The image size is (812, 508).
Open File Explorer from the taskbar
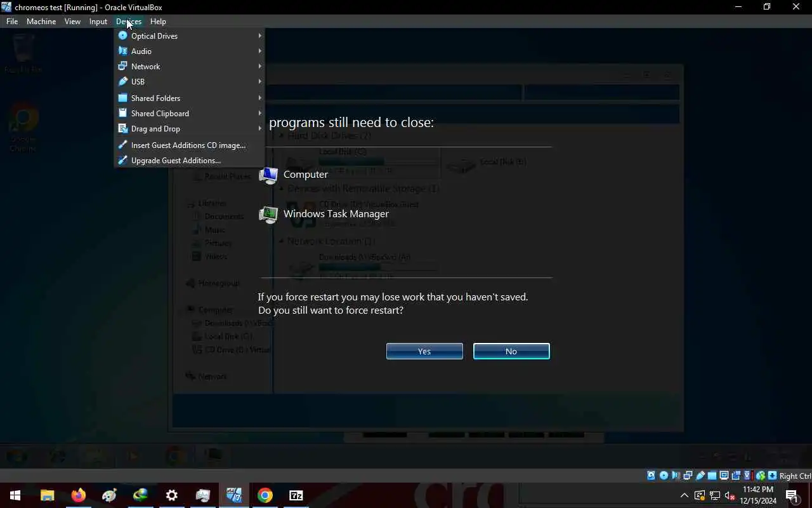(47, 495)
